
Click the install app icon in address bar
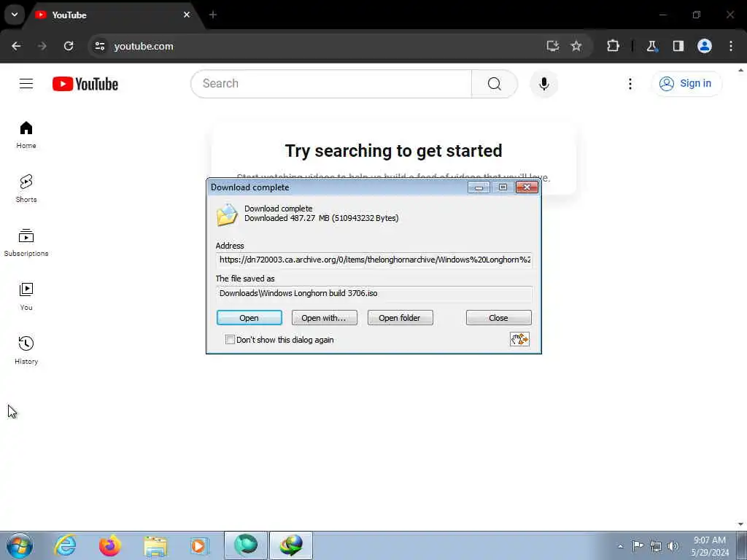pos(553,46)
